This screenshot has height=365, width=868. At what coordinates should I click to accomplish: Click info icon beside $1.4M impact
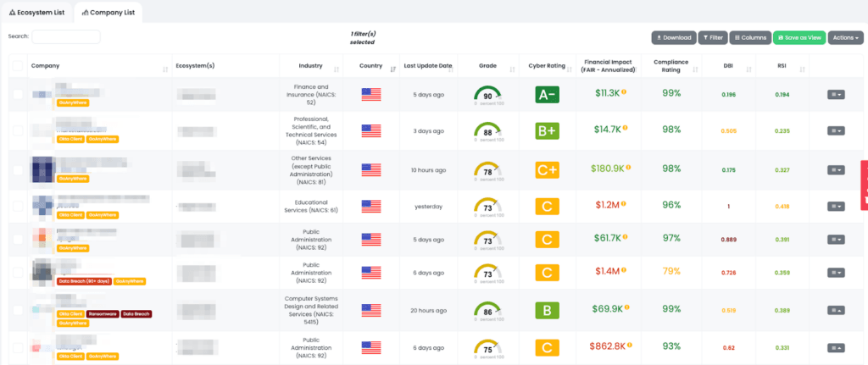coord(623,270)
